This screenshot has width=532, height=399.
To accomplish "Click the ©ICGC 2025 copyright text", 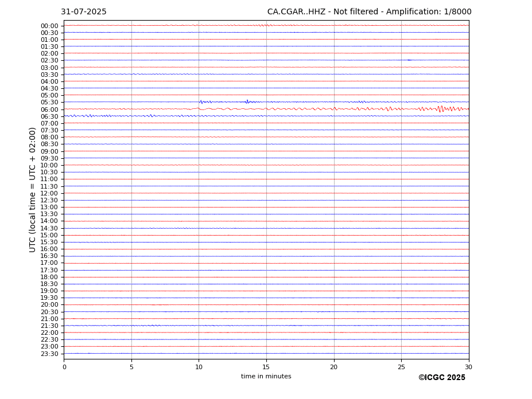I will click(x=442, y=378).
